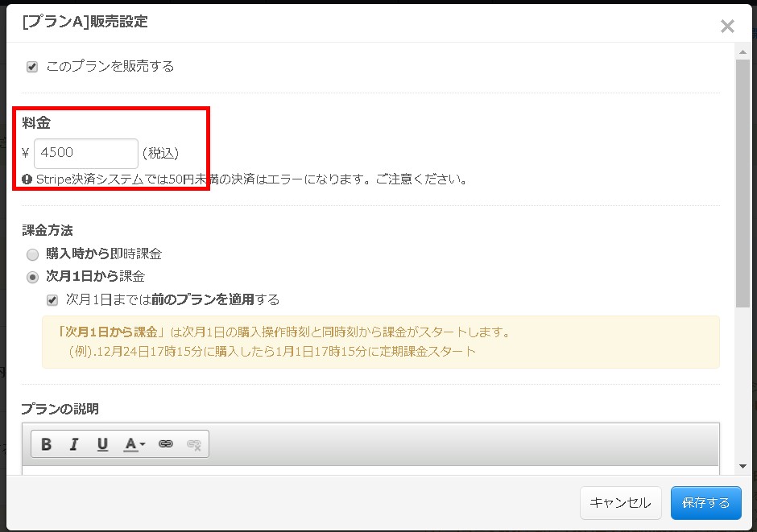Click the remove link icon in toolbar
Image resolution: width=757 pixels, height=532 pixels.
click(x=193, y=444)
